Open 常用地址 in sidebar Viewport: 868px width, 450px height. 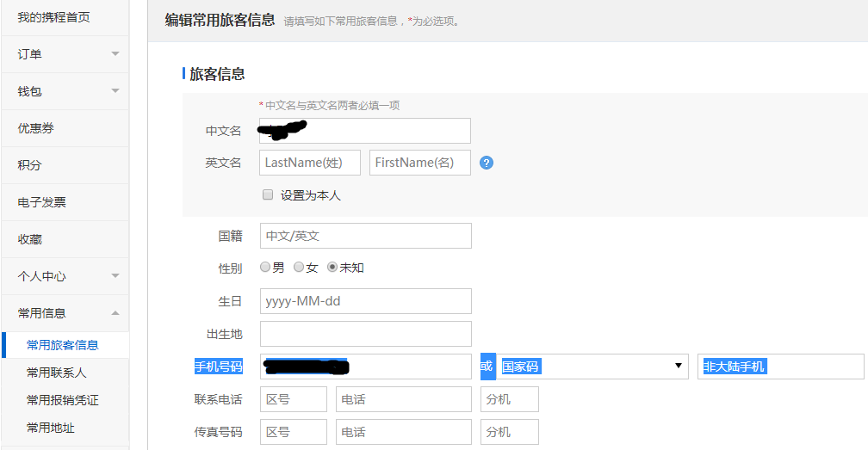click(51, 428)
